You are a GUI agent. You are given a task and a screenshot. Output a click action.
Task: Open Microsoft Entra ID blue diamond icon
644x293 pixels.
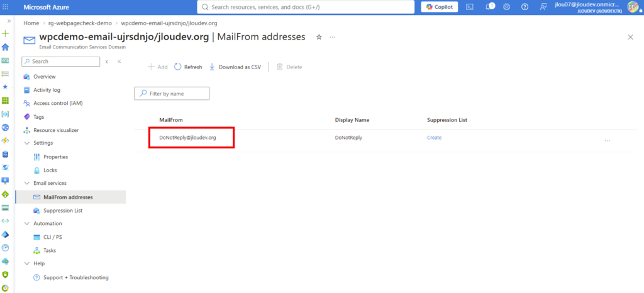tap(5, 235)
